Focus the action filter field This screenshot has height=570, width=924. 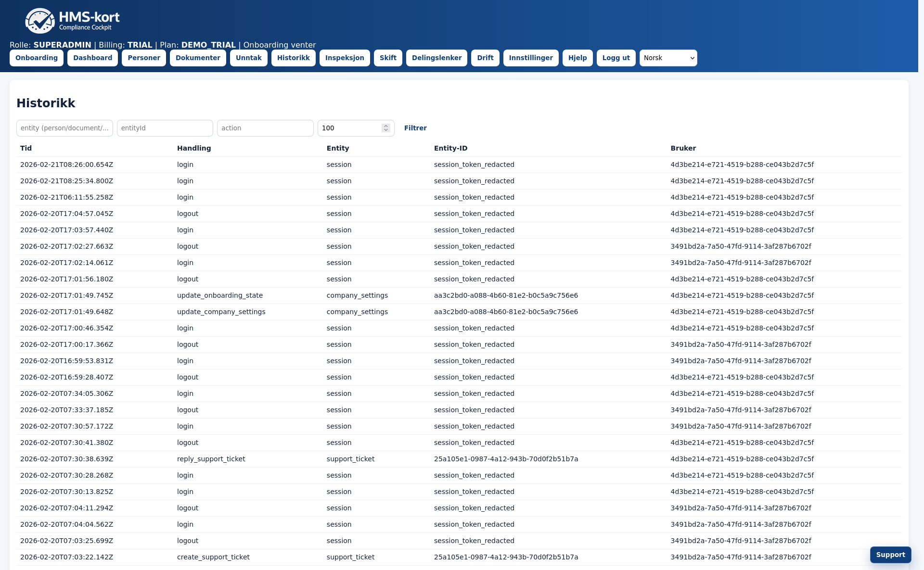click(265, 128)
